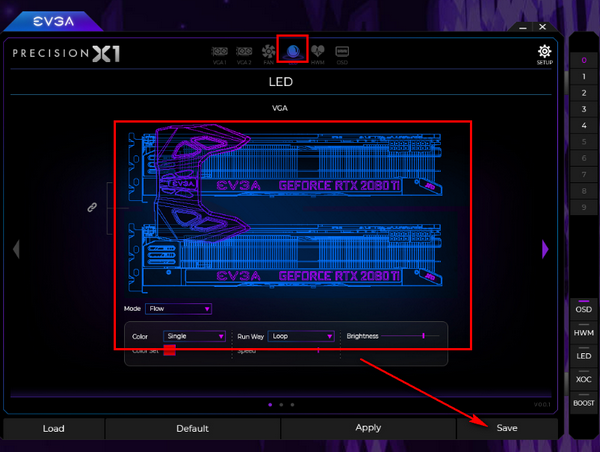Open the Color dropdown set to Single

194,336
